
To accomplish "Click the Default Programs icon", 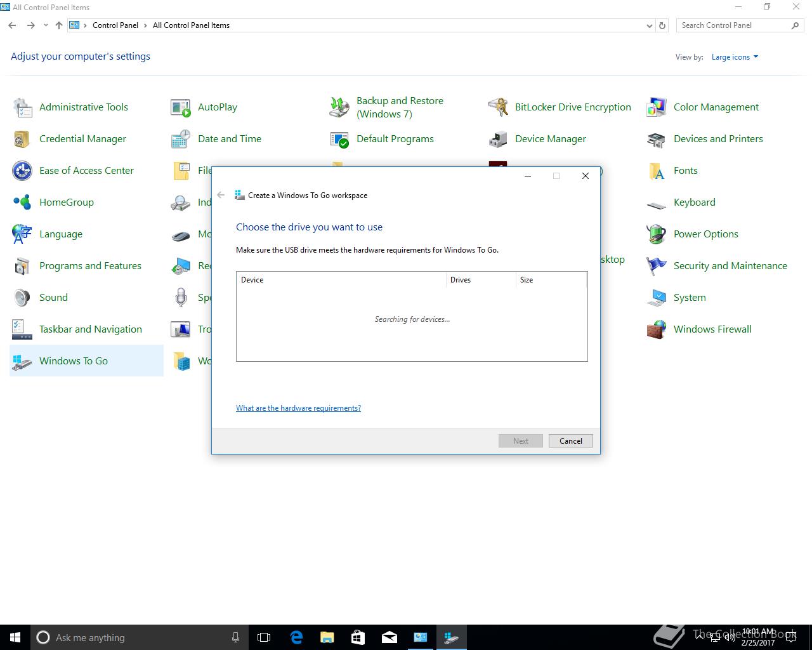I will (339, 139).
